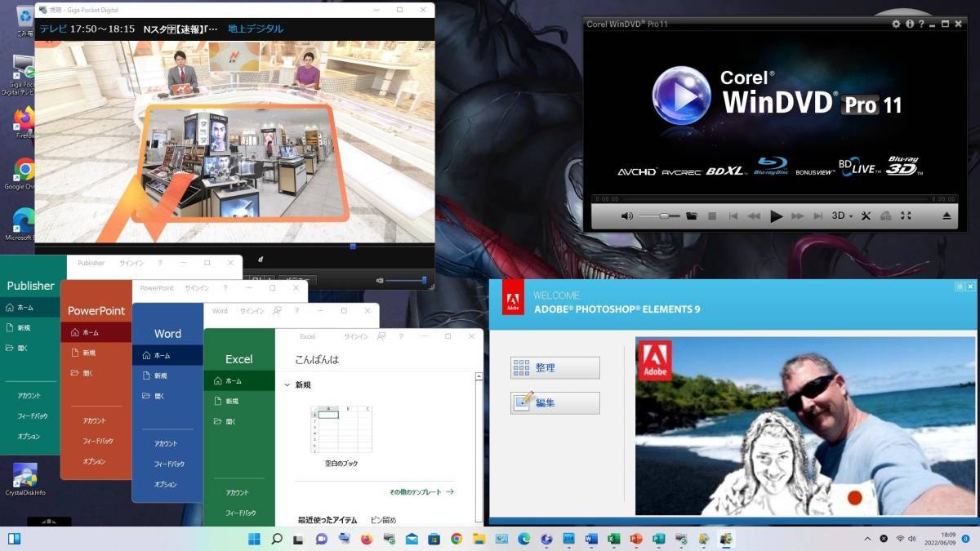Screen dimensions: 980x551
Task: Open オプション in PowerPoint sidebar
Action: (94, 462)
